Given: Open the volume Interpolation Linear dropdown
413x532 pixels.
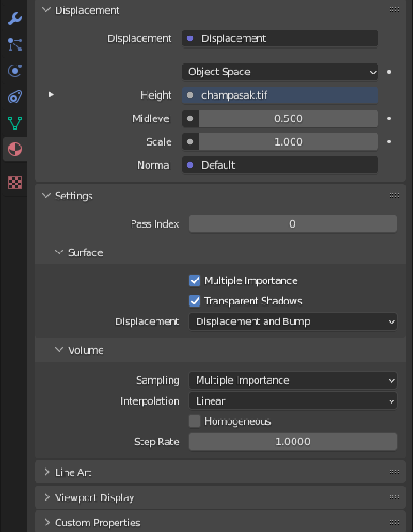Looking at the screenshot, I should coord(293,401).
